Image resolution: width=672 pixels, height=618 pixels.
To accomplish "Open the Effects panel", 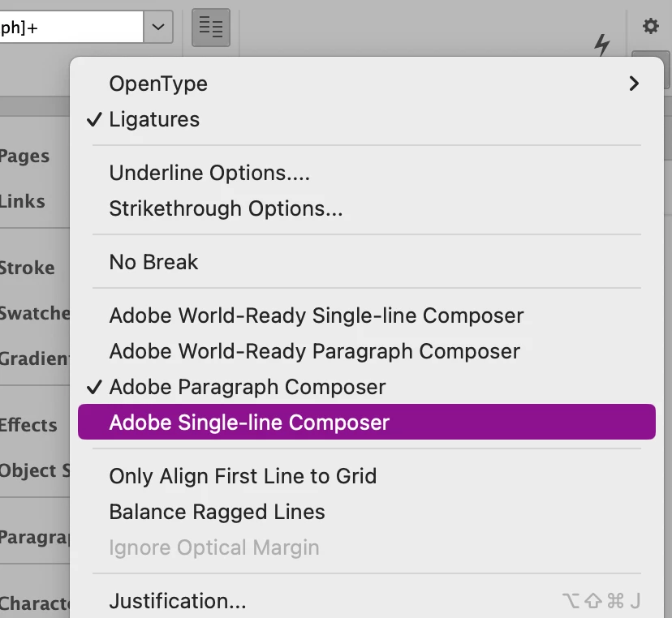I will [x=28, y=425].
